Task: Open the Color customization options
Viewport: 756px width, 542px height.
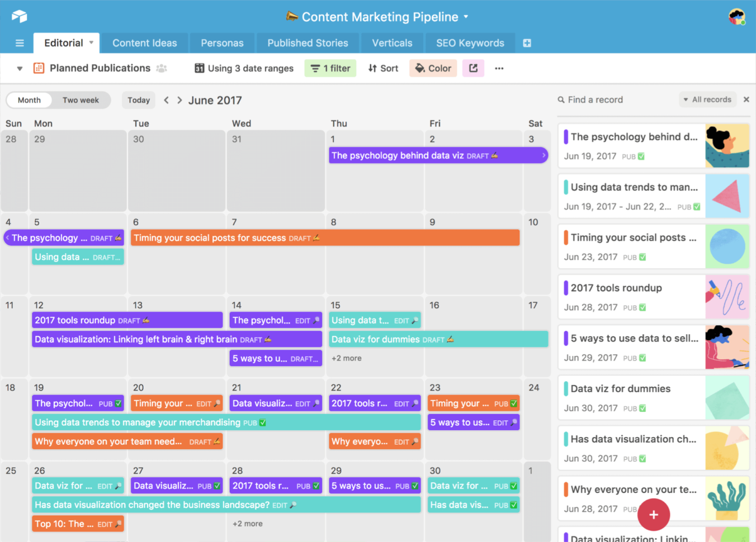Action: (433, 68)
